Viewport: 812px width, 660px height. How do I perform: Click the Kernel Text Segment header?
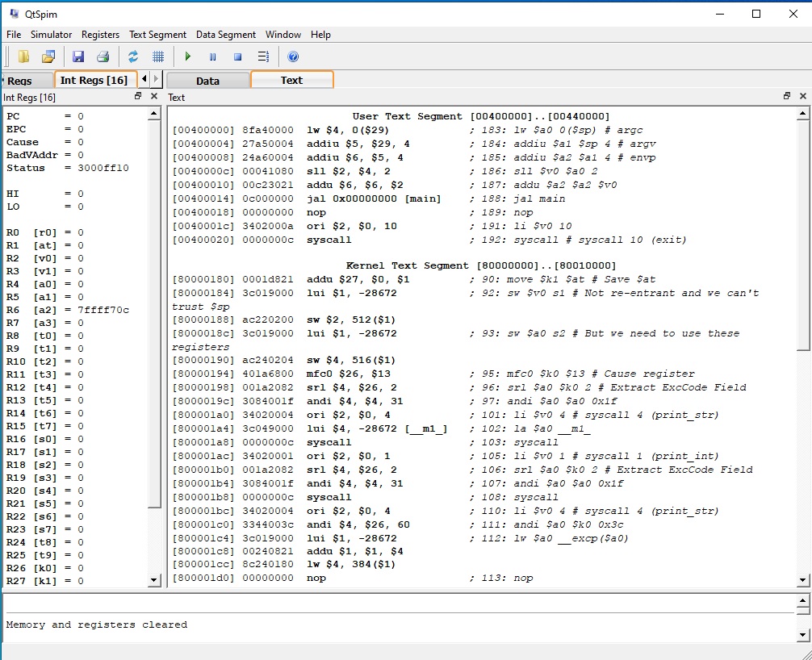pyautogui.click(x=481, y=265)
